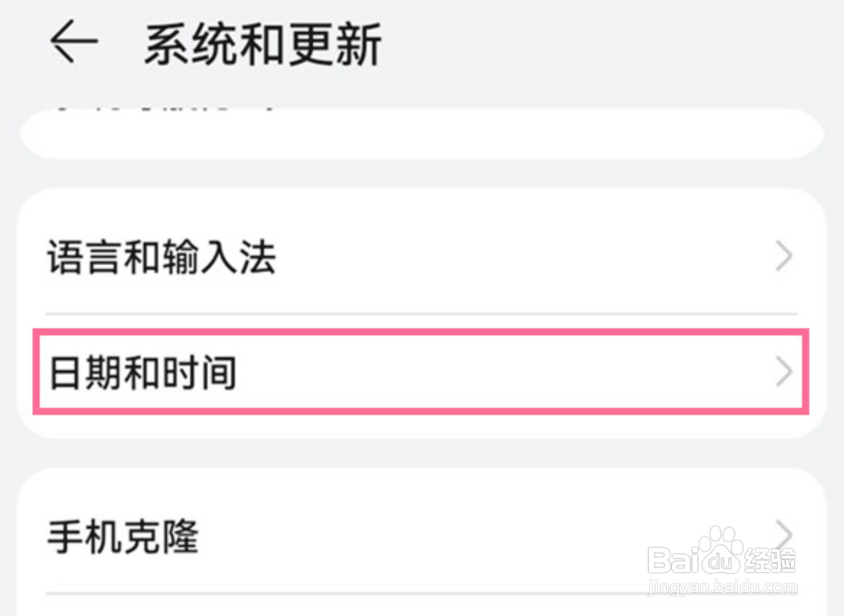Image resolution: width=844 pixels, height=616 pixels.
Task: Open the 语言和输入法 settings label
Action: click(161, 258)
